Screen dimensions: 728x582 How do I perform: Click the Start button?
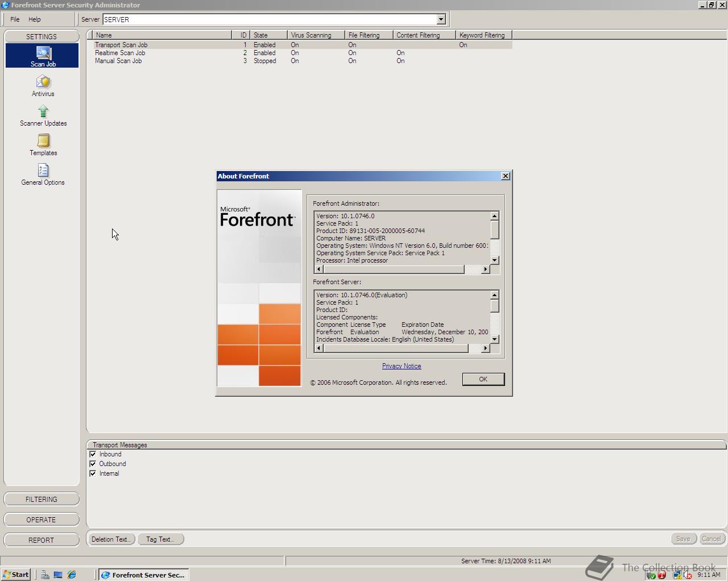tap(16, 575)
